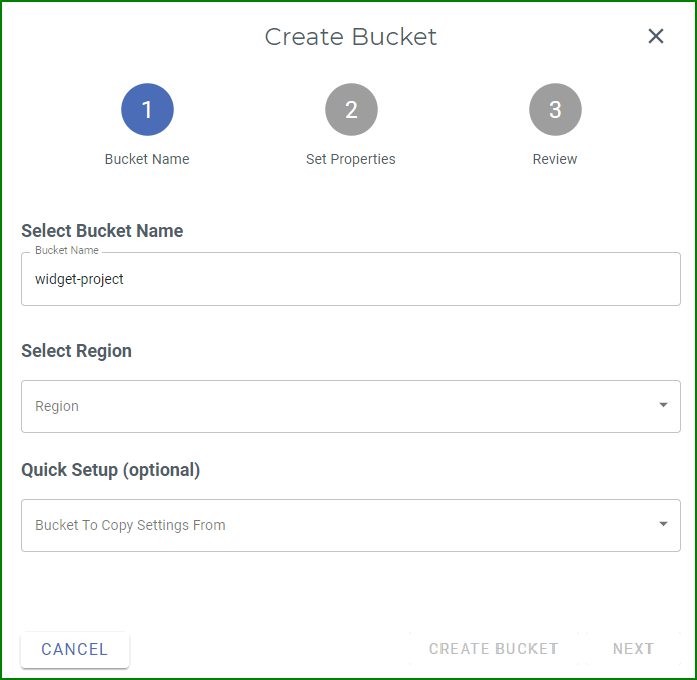Open the Region dropdown

(340, 406)
